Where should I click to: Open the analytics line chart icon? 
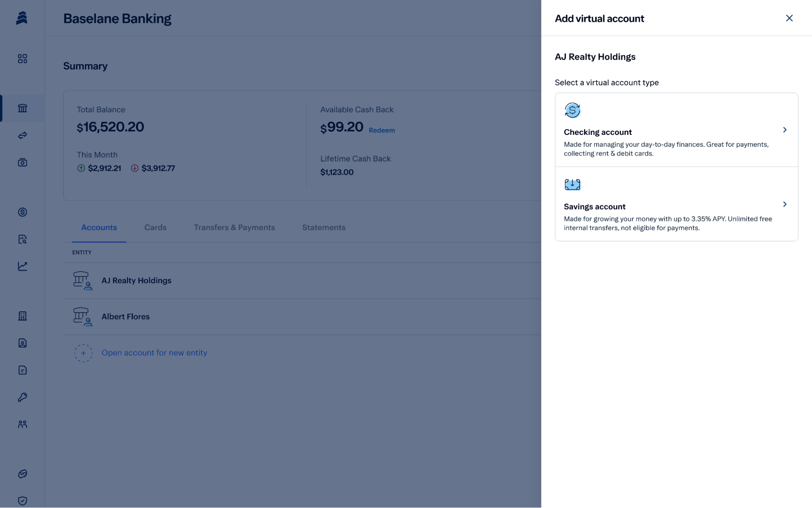tap(22, 266)
